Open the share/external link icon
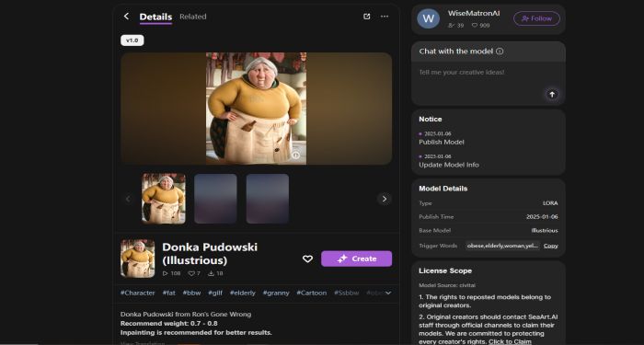644x345 pixels. coord(367,17)
